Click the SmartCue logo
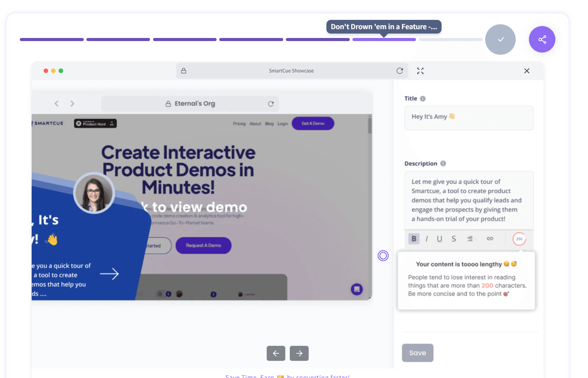This screenshot has width=588, height=378. click(x=48, y=123)
